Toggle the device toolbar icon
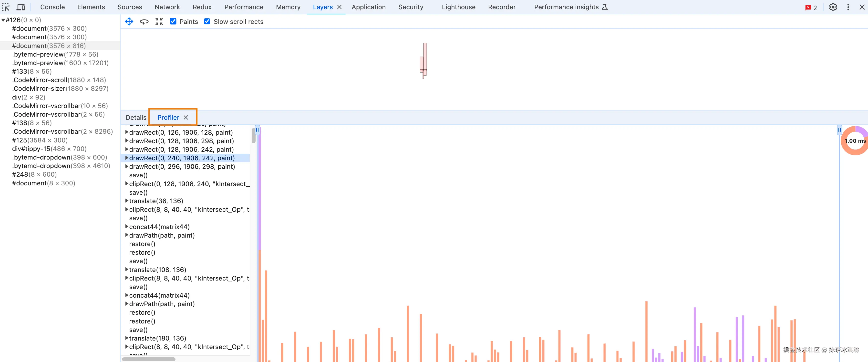Viewport: 868px width, 362px height. pos(21,7)
